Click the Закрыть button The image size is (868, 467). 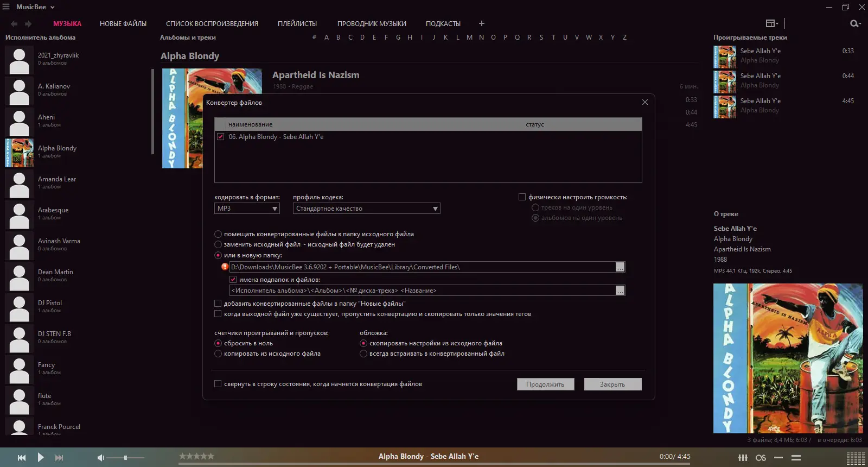612,384
